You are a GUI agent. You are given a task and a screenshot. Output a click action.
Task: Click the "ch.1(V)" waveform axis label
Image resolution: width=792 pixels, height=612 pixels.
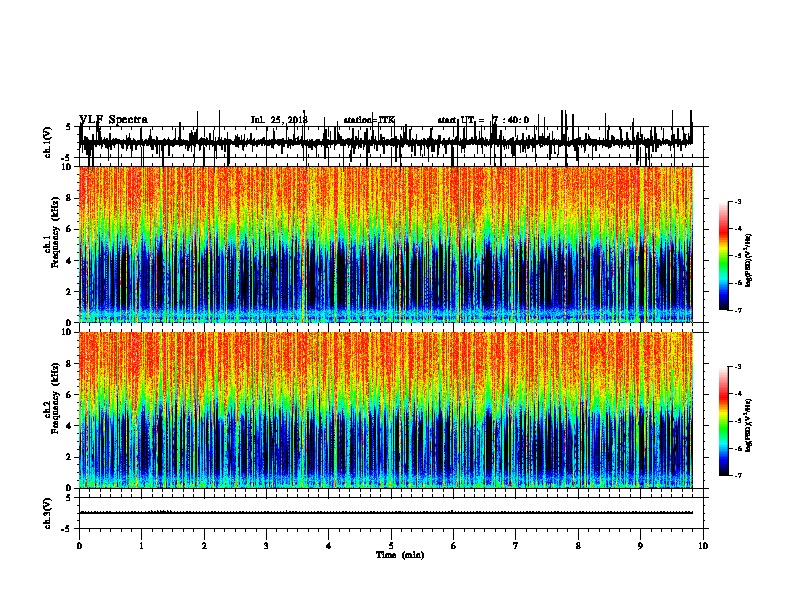coord(48,142)
